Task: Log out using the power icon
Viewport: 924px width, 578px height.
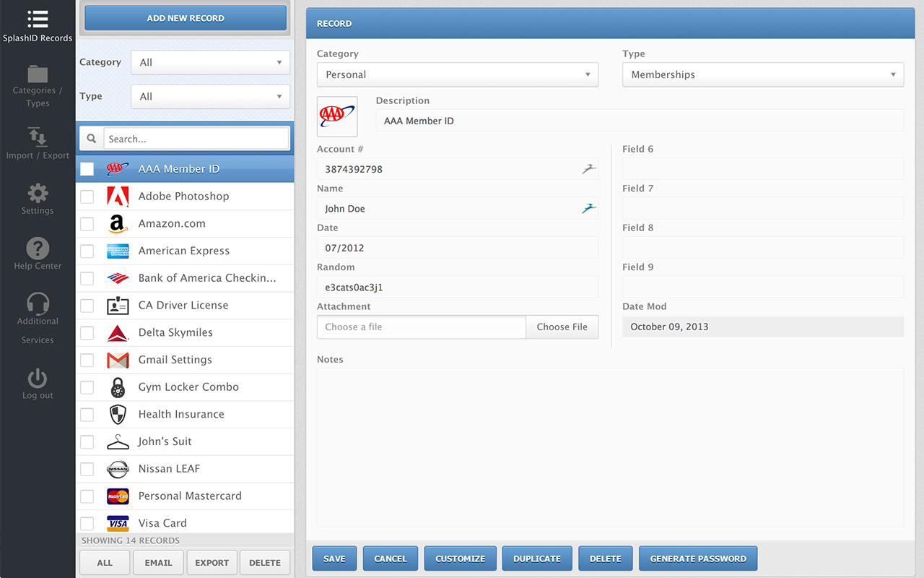Action: point(38,376)
